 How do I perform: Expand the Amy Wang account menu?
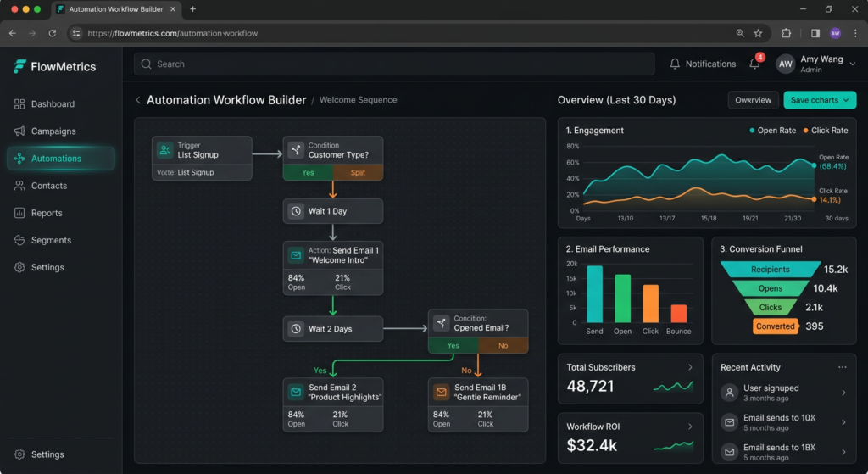pos(852,64)
